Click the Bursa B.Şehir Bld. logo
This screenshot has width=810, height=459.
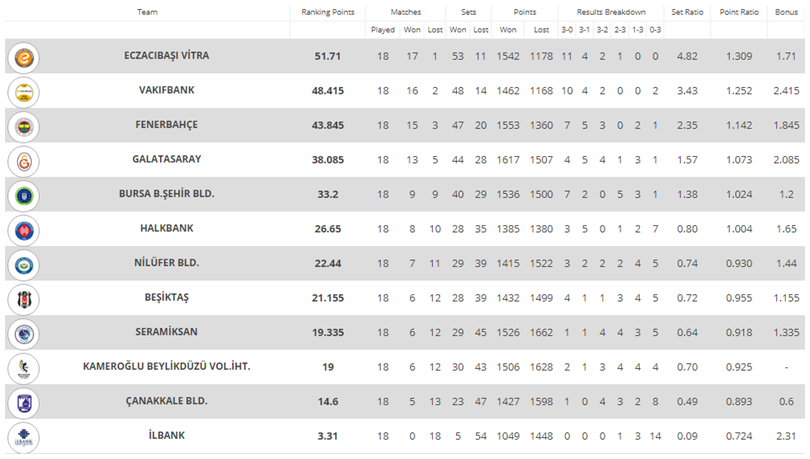(24, 196)
